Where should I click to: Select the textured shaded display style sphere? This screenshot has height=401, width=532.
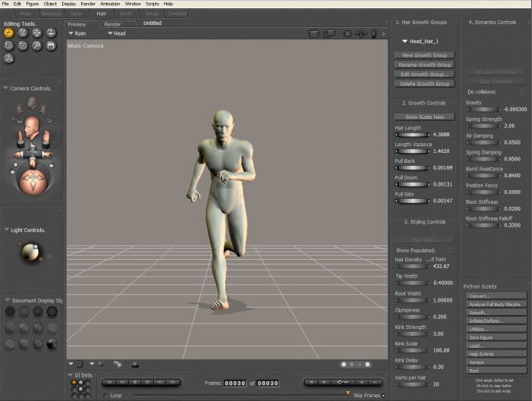point(52,344)
